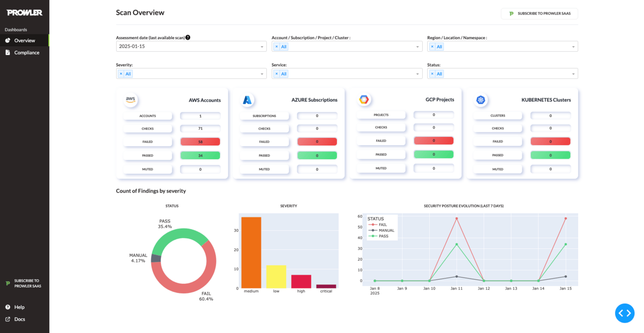Remove All tag in Severity filter
The width and height of the screenshot is (644, 333).
pyautogui.click(x=121, y=74)
